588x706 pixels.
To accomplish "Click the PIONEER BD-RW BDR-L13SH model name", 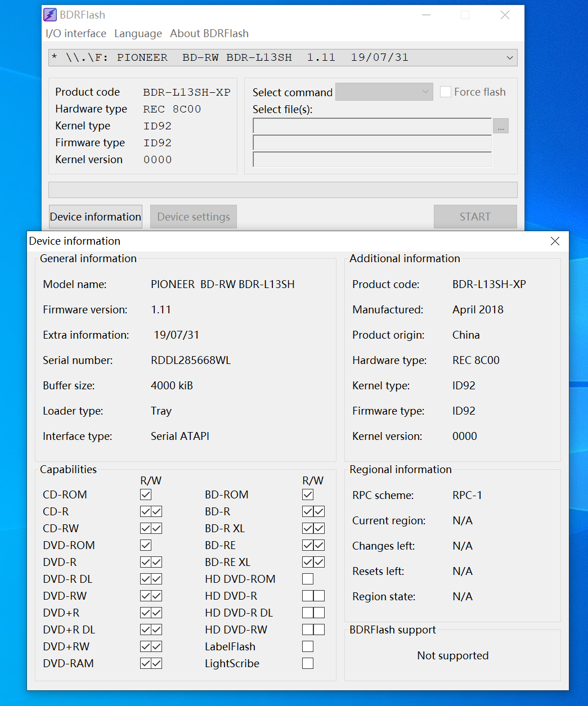I will pyautogui.click(x=223, y=284).
